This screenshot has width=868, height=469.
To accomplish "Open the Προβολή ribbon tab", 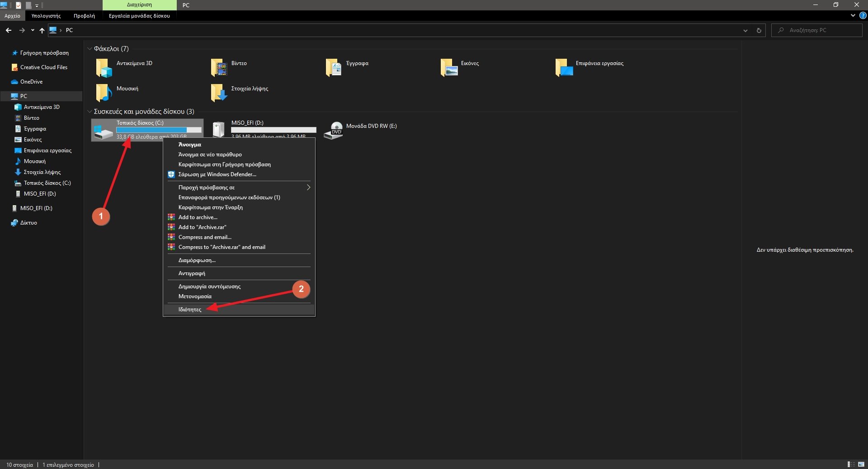I will click(x=84, y=16).
